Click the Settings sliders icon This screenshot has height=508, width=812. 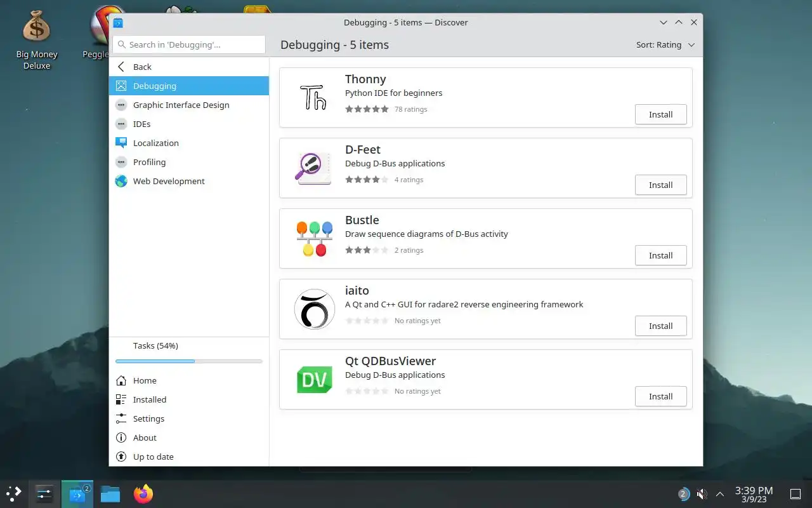(x=121, y=418)
